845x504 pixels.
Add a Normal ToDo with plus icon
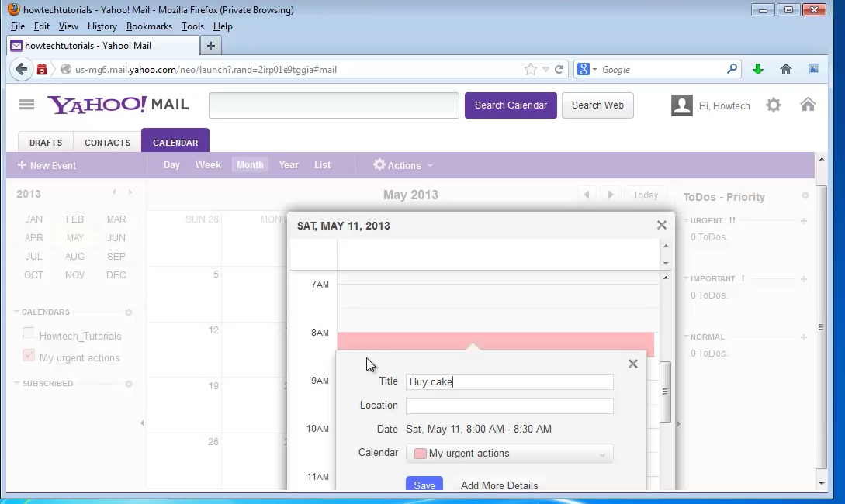pos(804,337)
